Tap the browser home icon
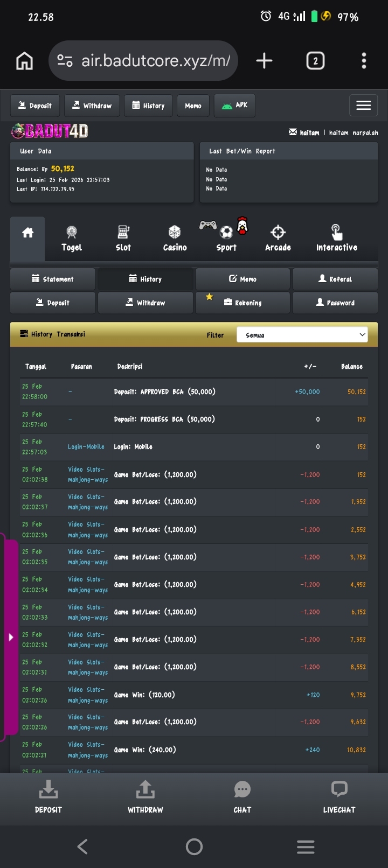The image size is (388, 868). coord(24,61)
